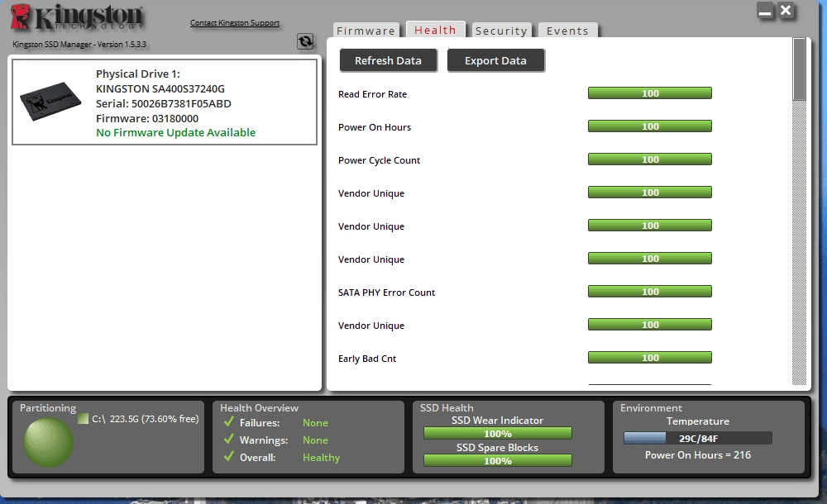
Task: Click the Power On Hours bar
Action: [650, 126]
